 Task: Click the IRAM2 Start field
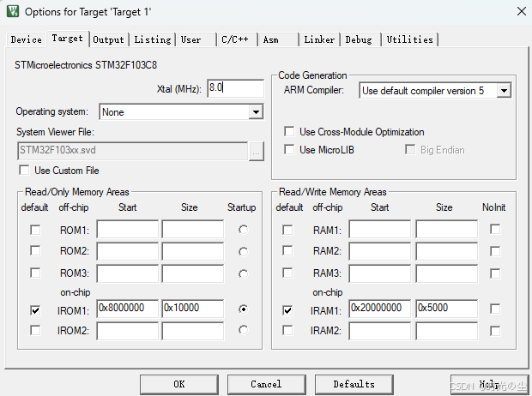point(379,331)
